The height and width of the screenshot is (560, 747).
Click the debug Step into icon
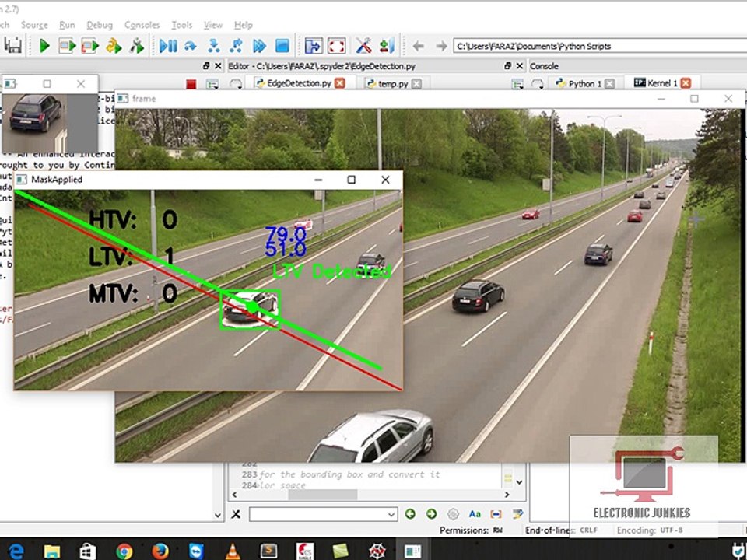[x=214, y=46]
